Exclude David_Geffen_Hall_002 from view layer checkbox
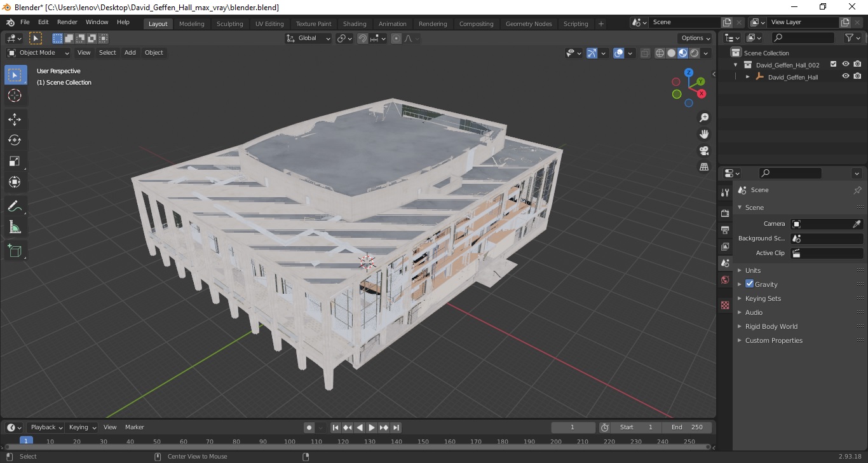The height and width of the screenshot is (463, 868). (x=834, y=64)
